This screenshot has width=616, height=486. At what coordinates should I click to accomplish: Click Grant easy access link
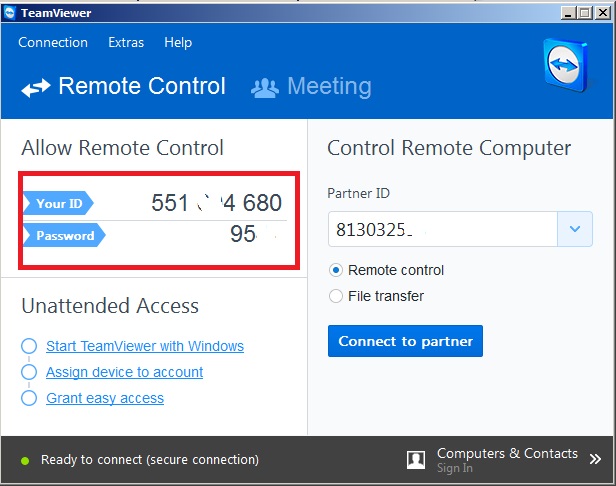coord(105,398)
